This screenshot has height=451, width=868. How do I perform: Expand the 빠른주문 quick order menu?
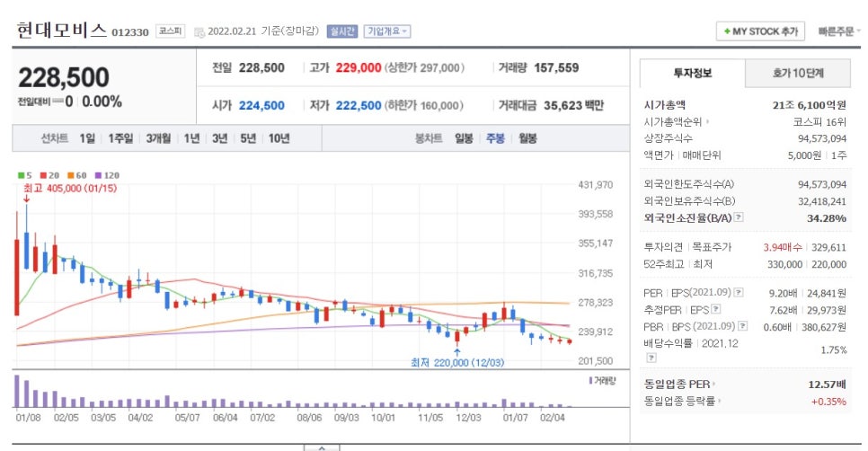pos(838,31)
